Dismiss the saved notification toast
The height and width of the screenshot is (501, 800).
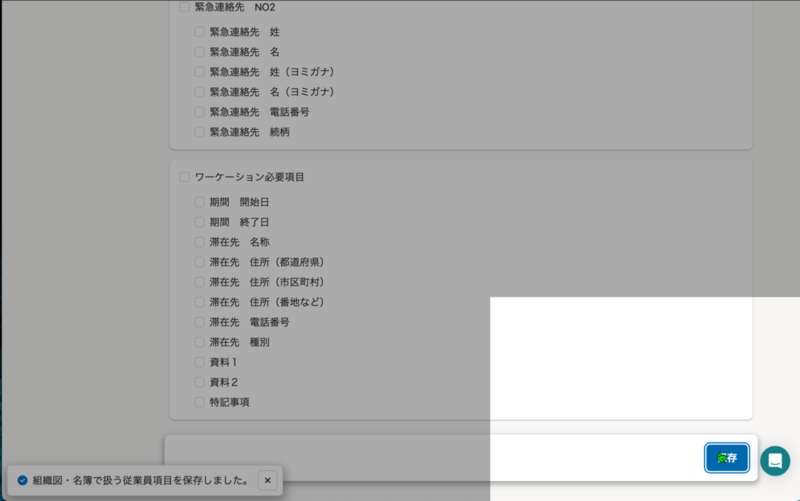point(267,480)
